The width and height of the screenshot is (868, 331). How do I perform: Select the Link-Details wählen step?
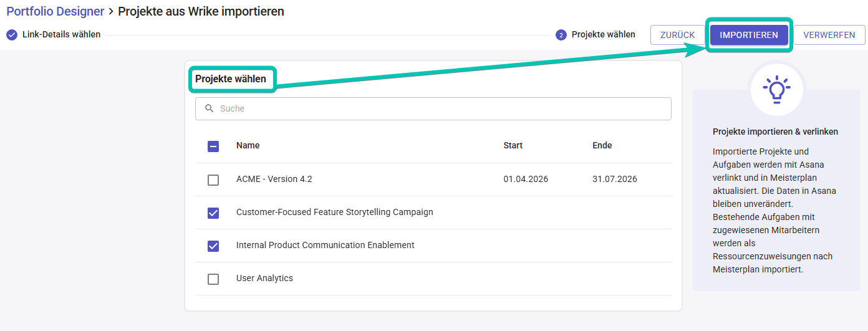coord(61,35)
